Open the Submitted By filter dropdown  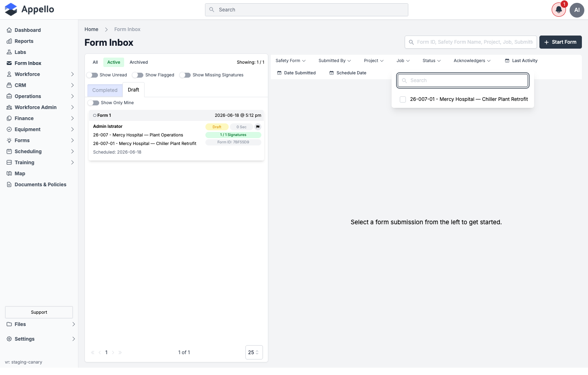334,61
